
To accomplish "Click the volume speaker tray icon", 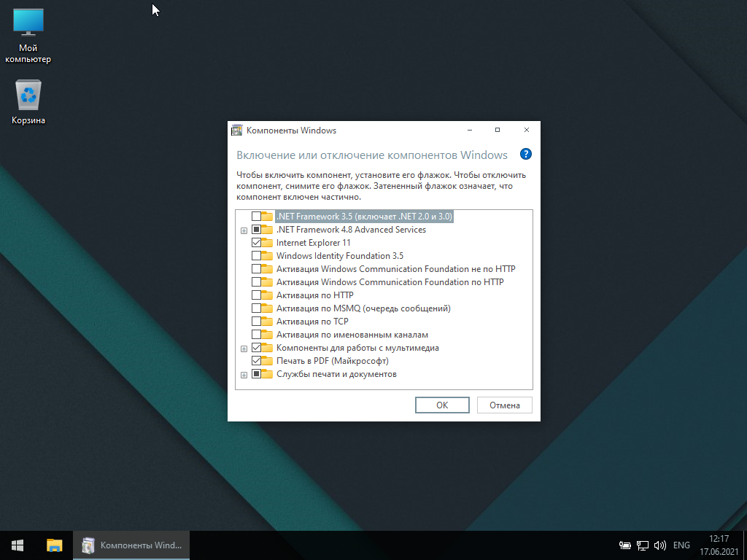I will 660,545.
